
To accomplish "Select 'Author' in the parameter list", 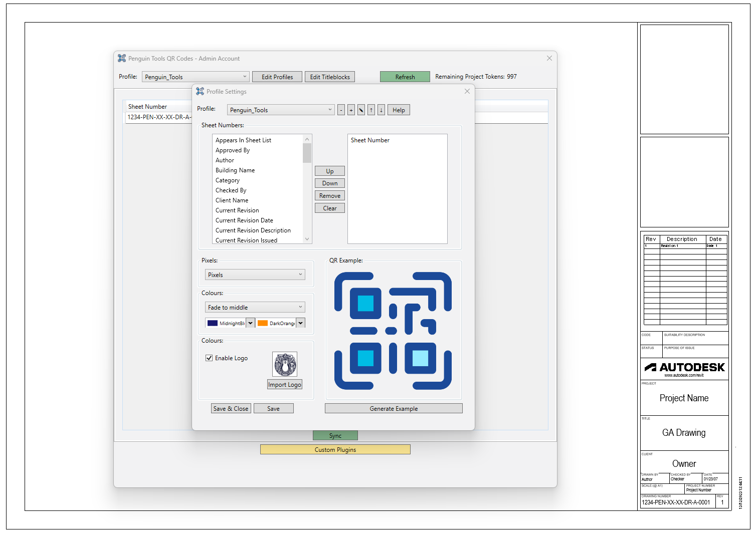I will pos(258,160).
